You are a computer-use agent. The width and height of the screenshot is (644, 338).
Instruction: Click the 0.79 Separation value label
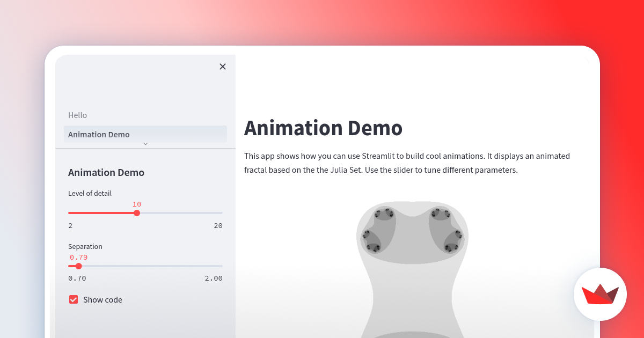(x=78, y=257)
